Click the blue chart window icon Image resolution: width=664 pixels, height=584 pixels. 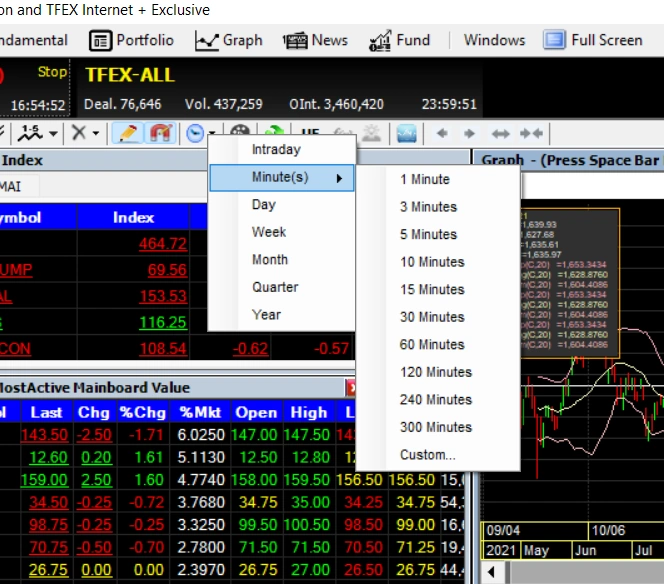[x=407, y=134]
